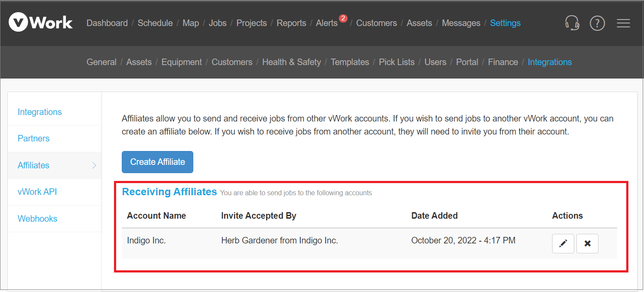Open the support headset icon
The image size is (644, 292).
point(572,23)
